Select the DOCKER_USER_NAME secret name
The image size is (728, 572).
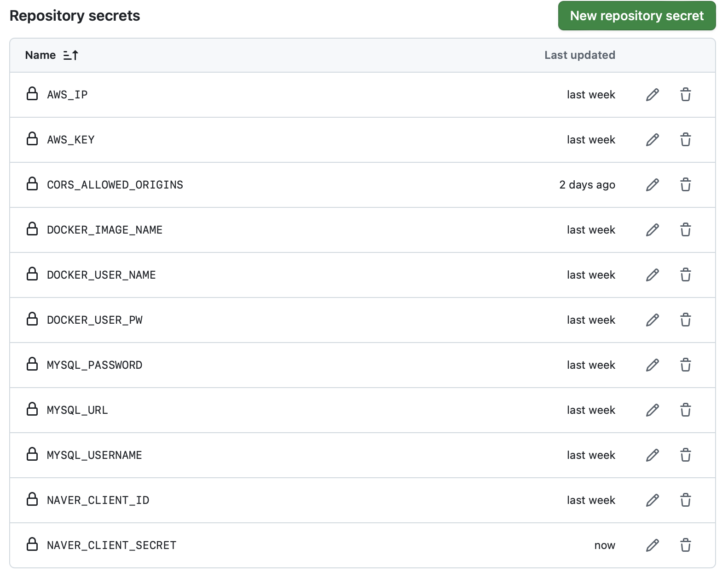(101, 275)
